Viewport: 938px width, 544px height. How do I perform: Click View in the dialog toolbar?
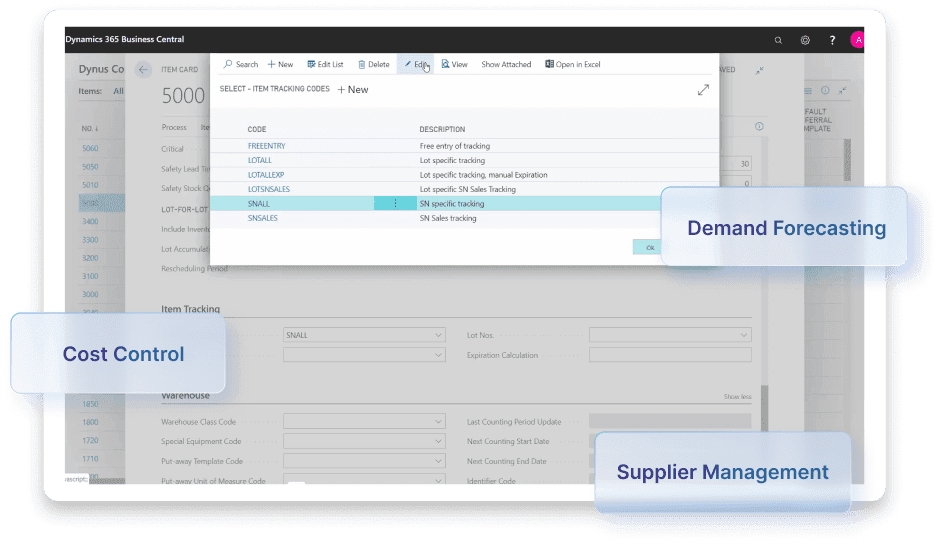(454, 64)
